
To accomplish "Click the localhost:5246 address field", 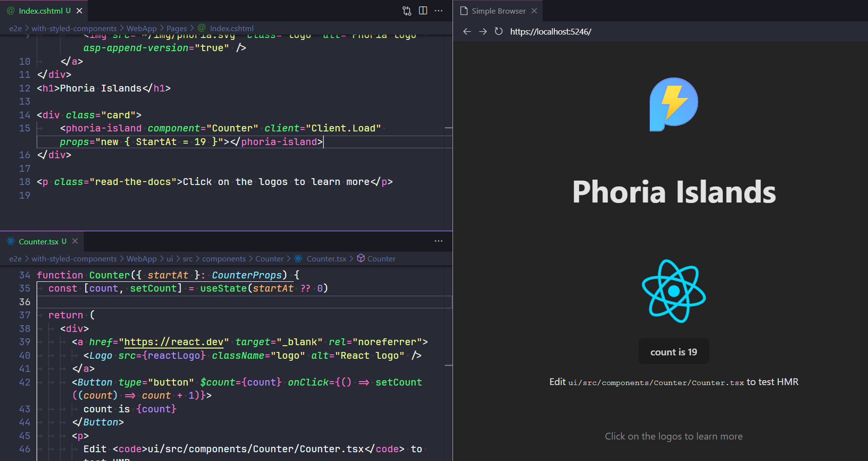I will pyautogui.click(x=550, y=32).
